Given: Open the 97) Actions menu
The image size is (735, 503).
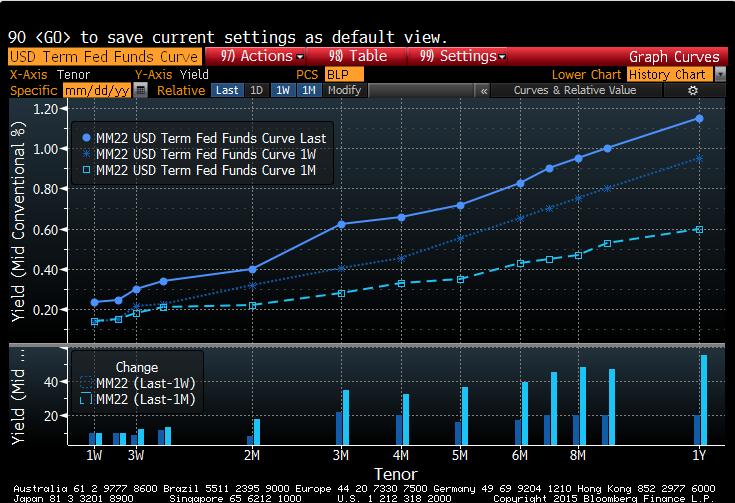Looking at the screenshot, I should (x=262, y=56).
